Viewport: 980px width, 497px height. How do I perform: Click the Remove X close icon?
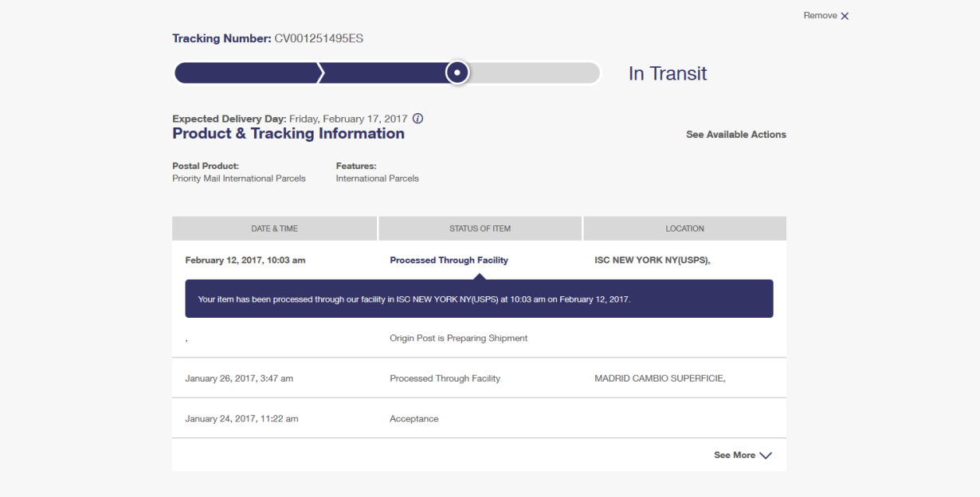(845, 16)
